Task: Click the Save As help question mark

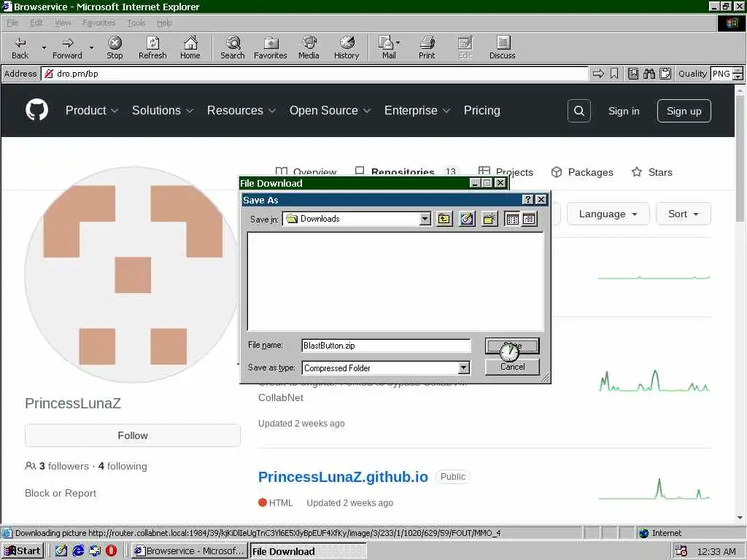Action: 528,200
